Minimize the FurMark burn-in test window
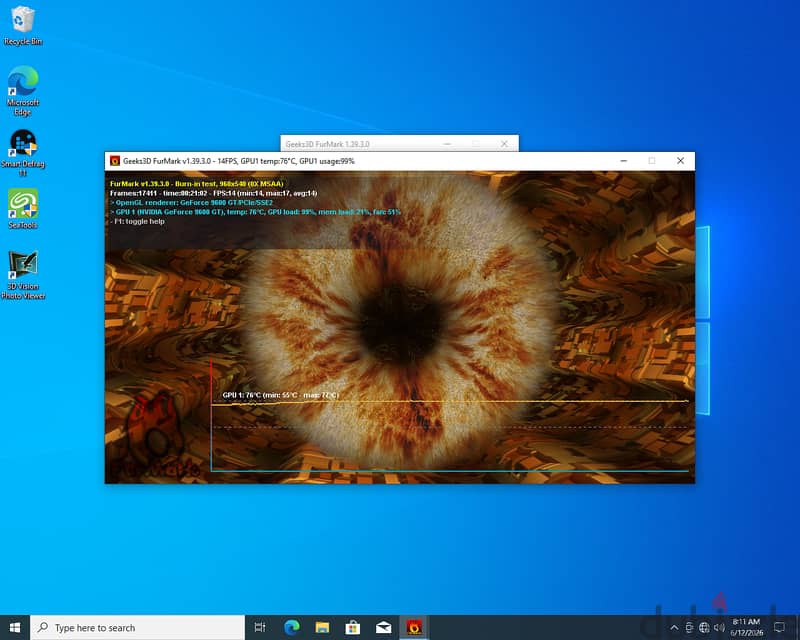This screenshot has height=640, width=800. coord(623,161)
